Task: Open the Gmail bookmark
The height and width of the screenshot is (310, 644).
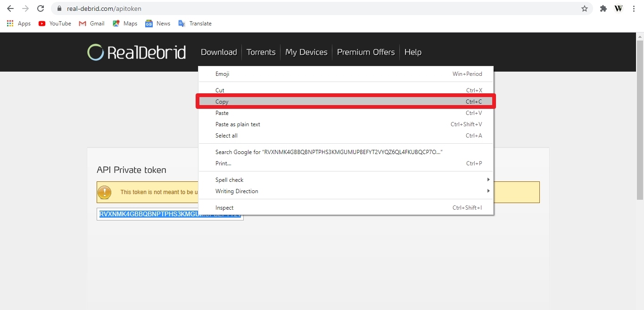Action: [x=91, y=24]
